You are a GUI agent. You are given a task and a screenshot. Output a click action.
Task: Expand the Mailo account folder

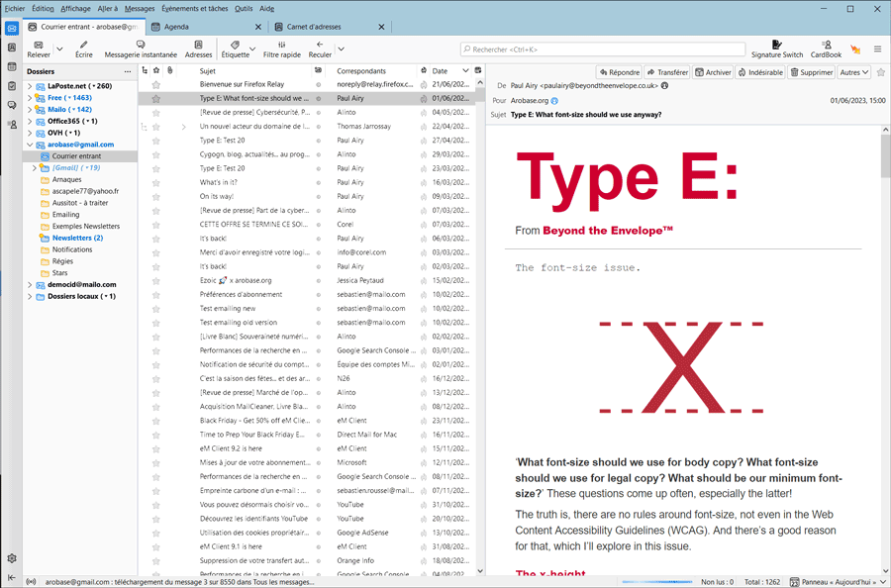coord(30,110)
